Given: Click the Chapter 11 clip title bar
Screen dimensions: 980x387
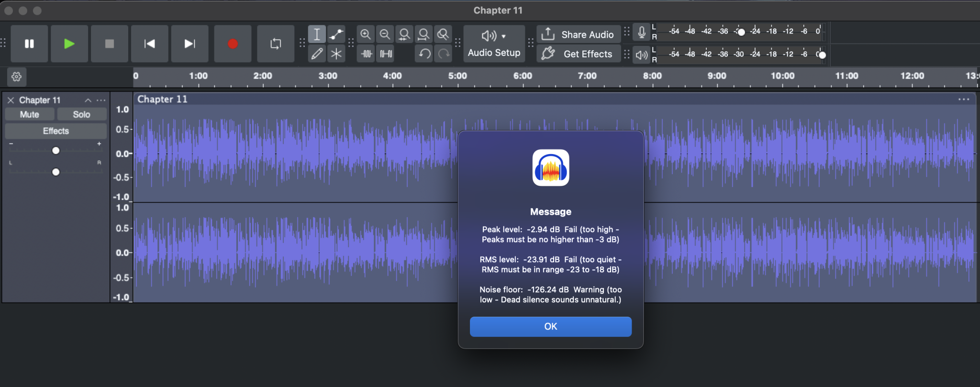Looking at the screenshot, I should click(x=555, y=99).
